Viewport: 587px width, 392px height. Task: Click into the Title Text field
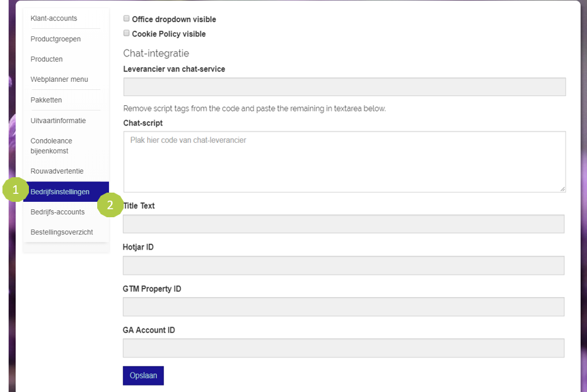click(x=343, y=224)
